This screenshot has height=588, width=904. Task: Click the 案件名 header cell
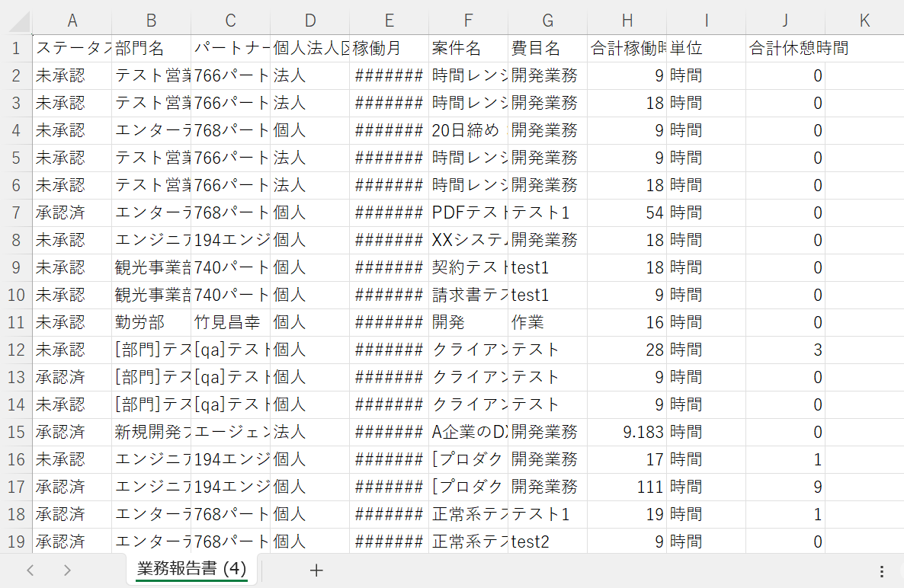click(x=468, y=49)
